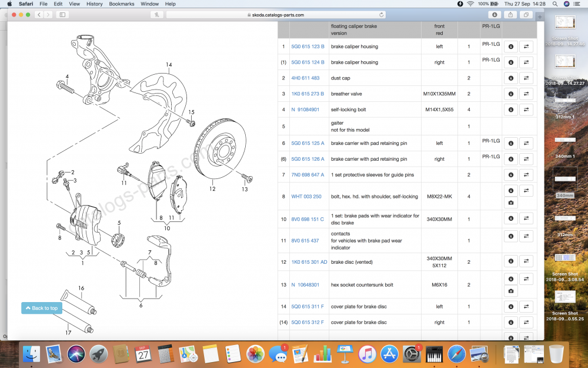Open part link N 91084901
588x368 pixels.
[305, 110]
